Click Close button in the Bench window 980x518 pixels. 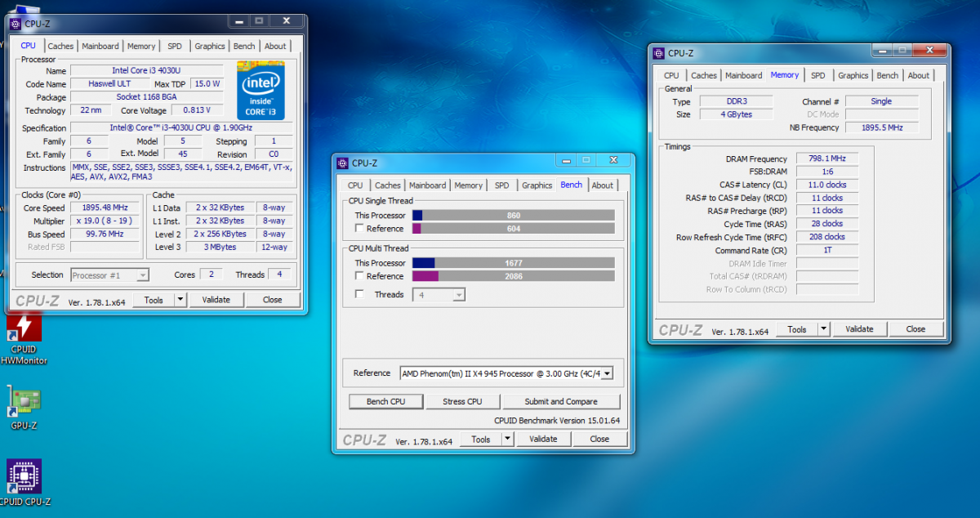tap(599, 439)
